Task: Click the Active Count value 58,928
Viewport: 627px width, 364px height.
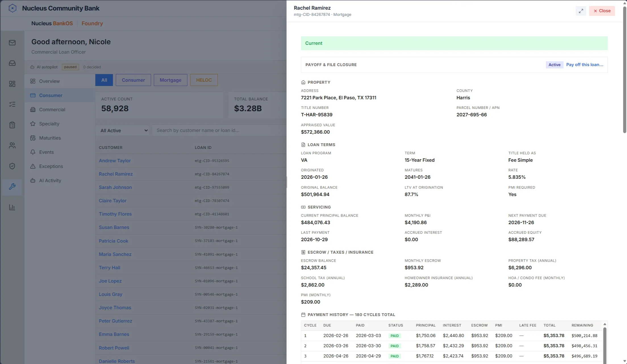Action: tap(115, 108)
